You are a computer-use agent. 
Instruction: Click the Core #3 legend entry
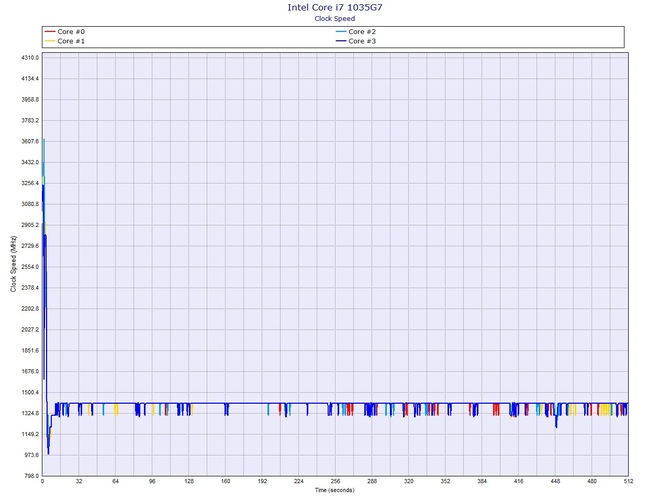[x=356, y=41]
